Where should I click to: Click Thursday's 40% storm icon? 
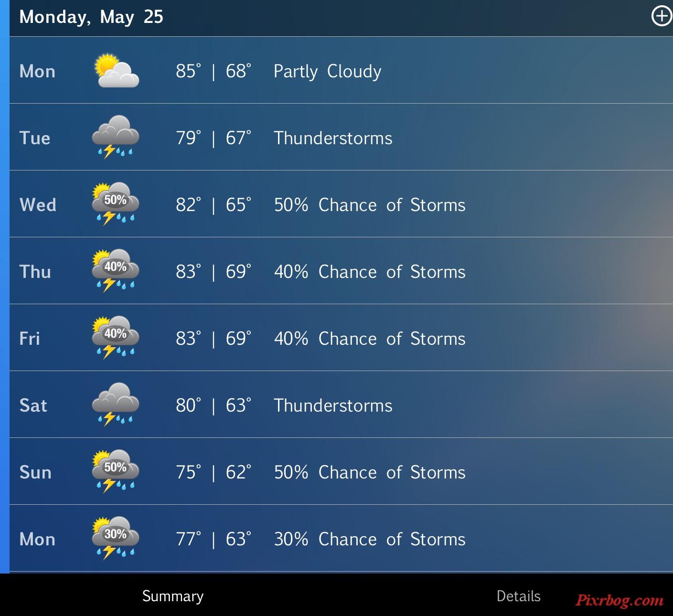115,270
